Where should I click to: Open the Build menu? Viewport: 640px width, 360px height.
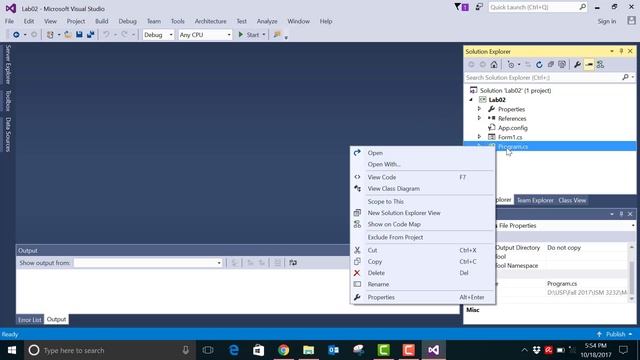pyautogui.click(x=102, y=21)
